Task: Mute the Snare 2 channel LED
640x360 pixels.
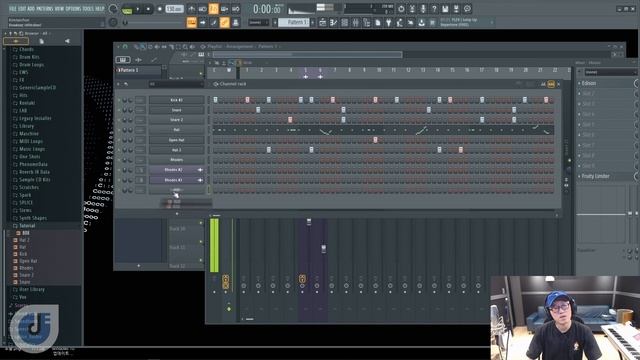Action: 119,120
